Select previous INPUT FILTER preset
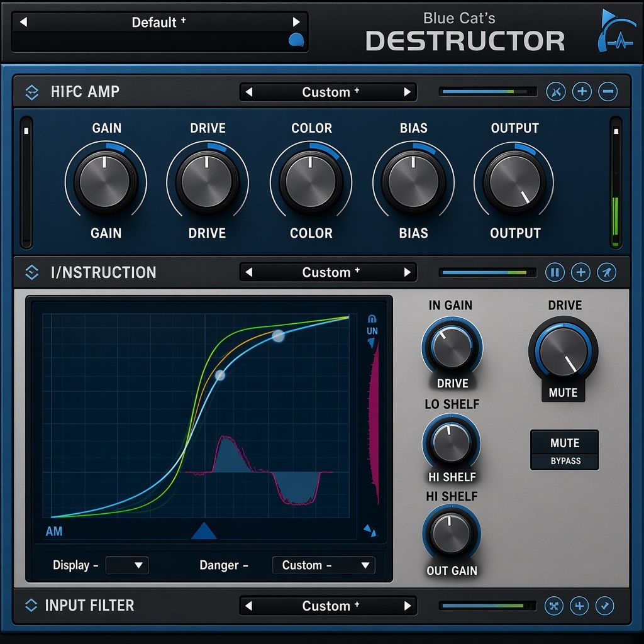Viewport: 644px width, 644px height. (248, 606)
